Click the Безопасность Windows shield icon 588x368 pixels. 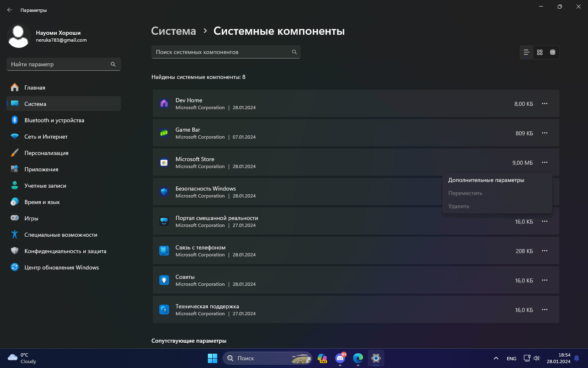[x=164, y=192]
